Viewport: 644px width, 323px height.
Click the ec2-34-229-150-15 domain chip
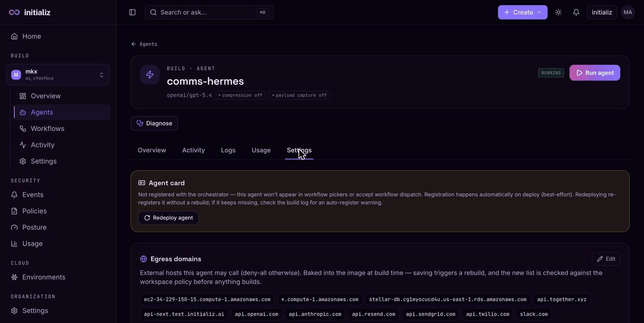pos(207,299)
